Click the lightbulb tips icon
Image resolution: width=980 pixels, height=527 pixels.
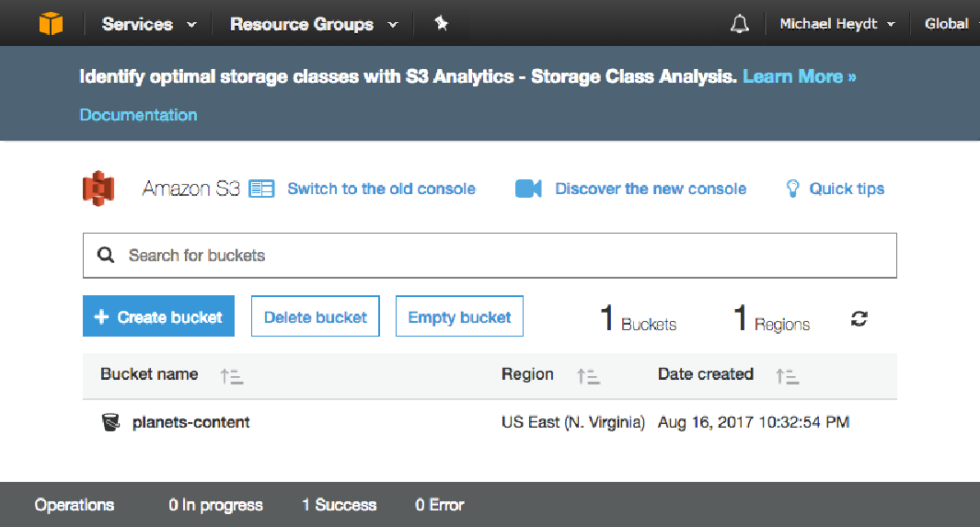coord(792,189)
